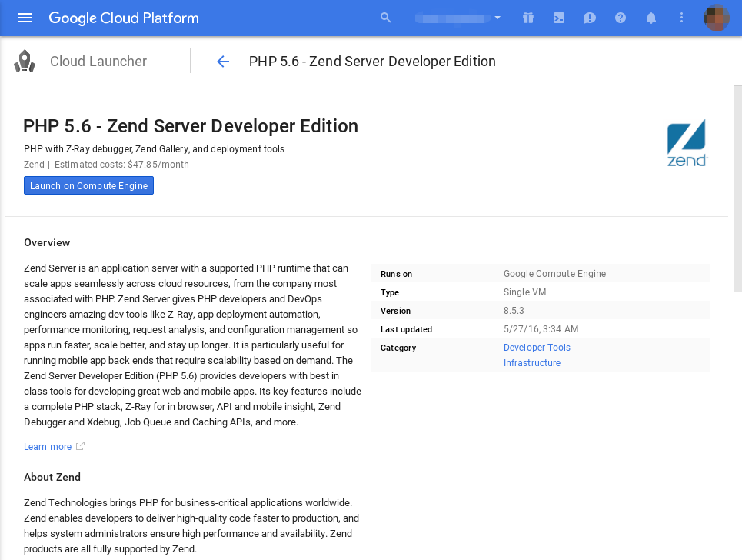
Task: Activate Google Cloud Shell icon
Action: [559, 18]
